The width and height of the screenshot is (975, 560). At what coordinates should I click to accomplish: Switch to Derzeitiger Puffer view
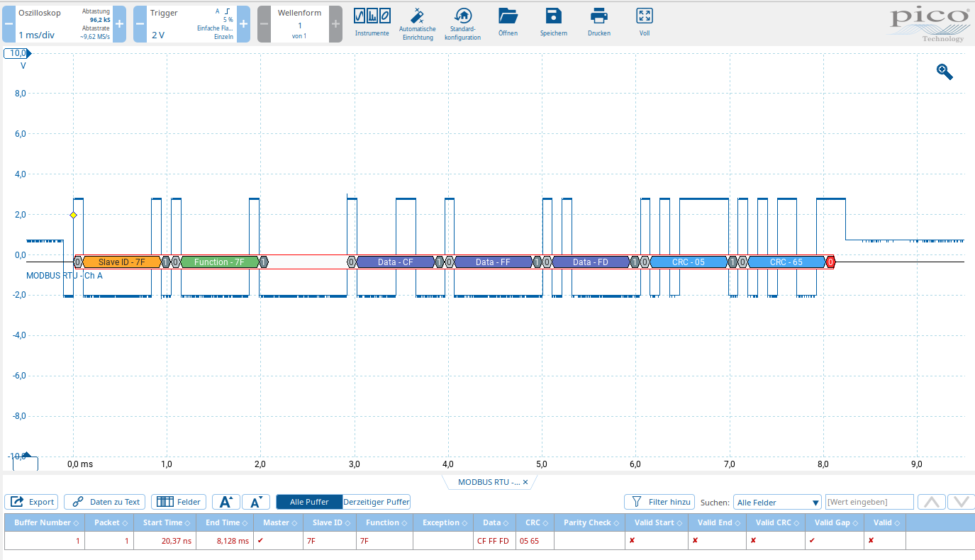point(376,502)
